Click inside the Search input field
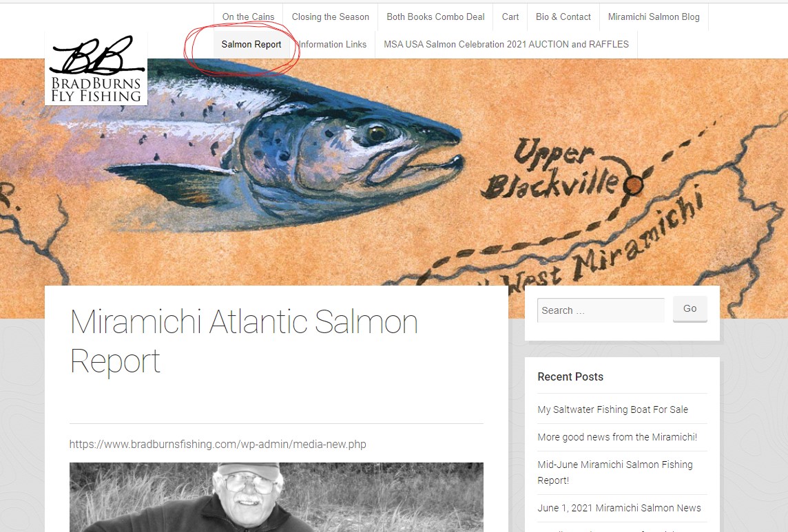 click(601, 310)
